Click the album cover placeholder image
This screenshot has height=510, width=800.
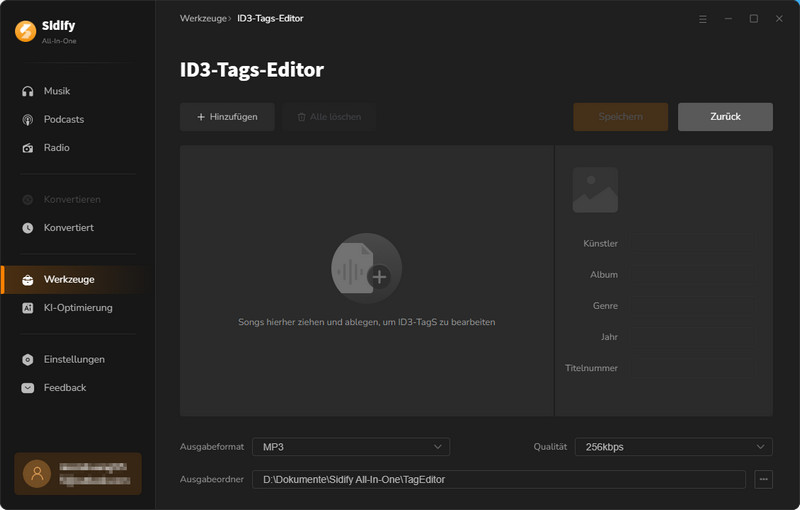595,190
